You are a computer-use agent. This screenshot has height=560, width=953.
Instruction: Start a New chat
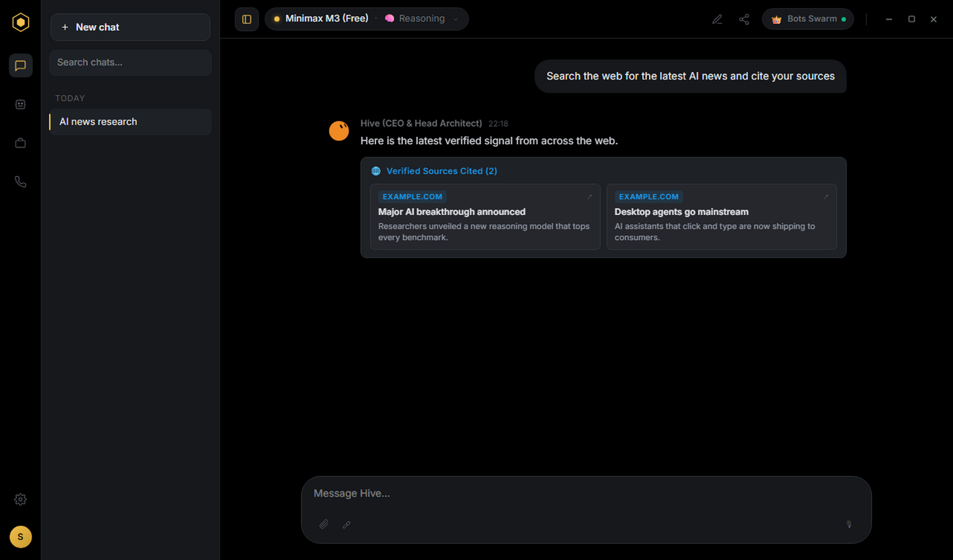point(130,27)
